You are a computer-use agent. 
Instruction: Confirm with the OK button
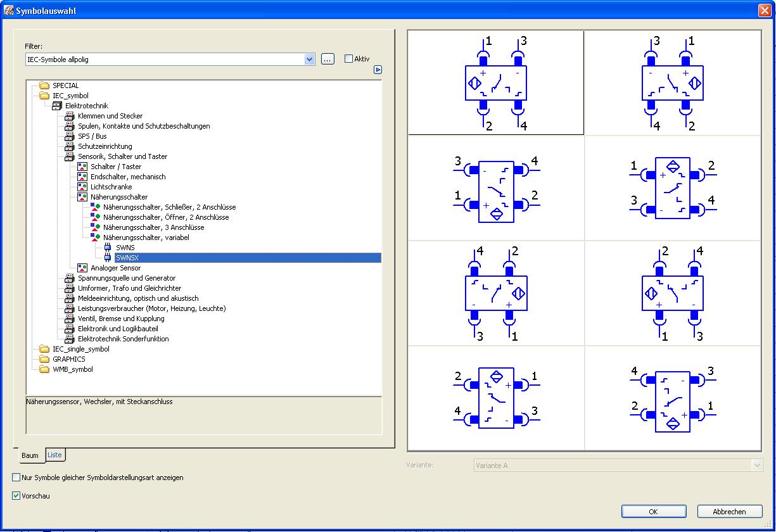click(x=653, y=512)
